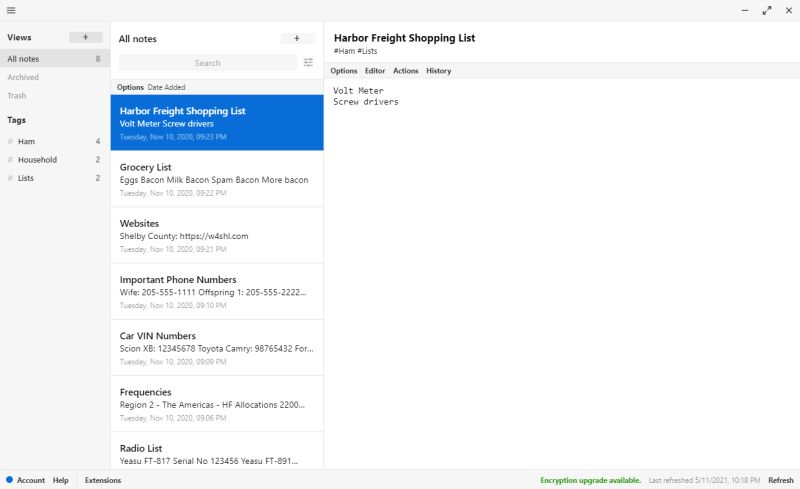Open the Editor menu
This screenshot has width=800, height=489.
tap(375, 71)
